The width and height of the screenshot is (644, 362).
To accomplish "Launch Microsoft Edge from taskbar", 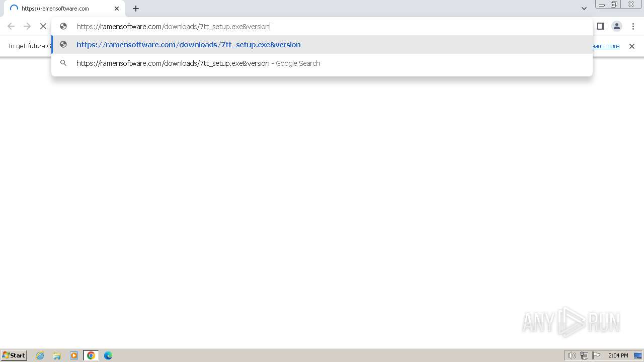I will [x=108, y=355].
